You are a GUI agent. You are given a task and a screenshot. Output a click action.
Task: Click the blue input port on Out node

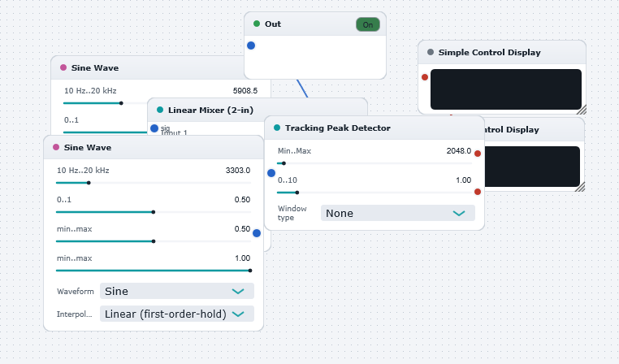point(251,45)
